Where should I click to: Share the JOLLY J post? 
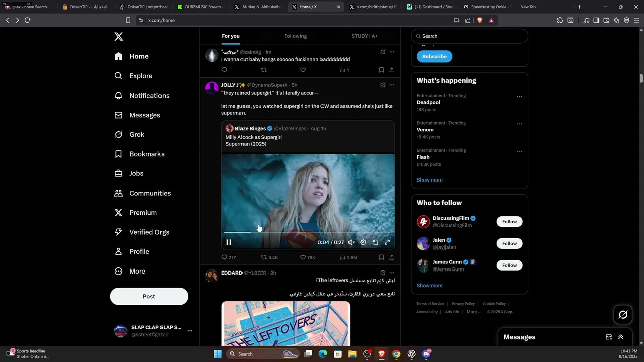(392, 257)
